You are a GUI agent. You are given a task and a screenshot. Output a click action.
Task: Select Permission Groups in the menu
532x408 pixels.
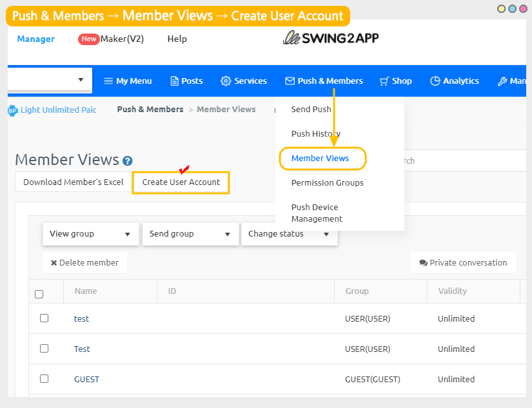click(327, 183)
